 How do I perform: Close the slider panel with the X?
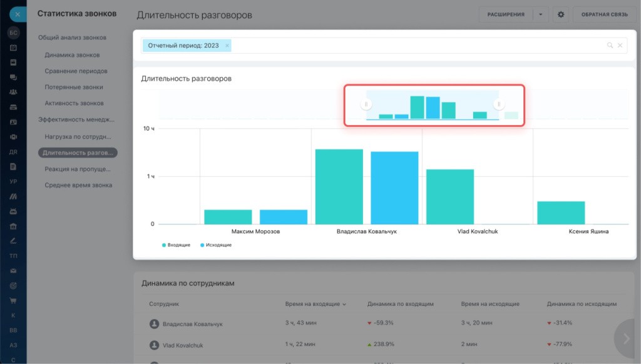[18, 14]
